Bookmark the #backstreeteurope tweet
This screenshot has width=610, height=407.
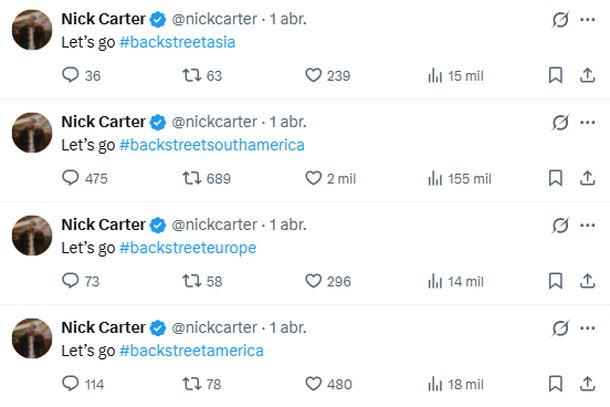[555, 281]
